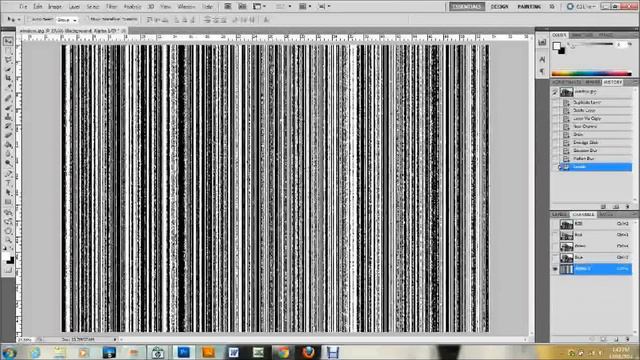
Task: Enable the Auto-Select checkbox
Action: click(x=29, y=20)
